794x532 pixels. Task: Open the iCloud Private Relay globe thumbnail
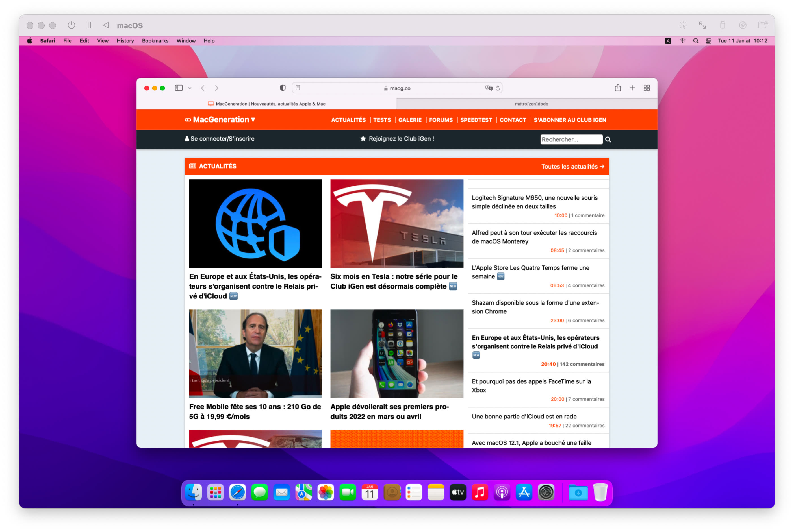255,224
